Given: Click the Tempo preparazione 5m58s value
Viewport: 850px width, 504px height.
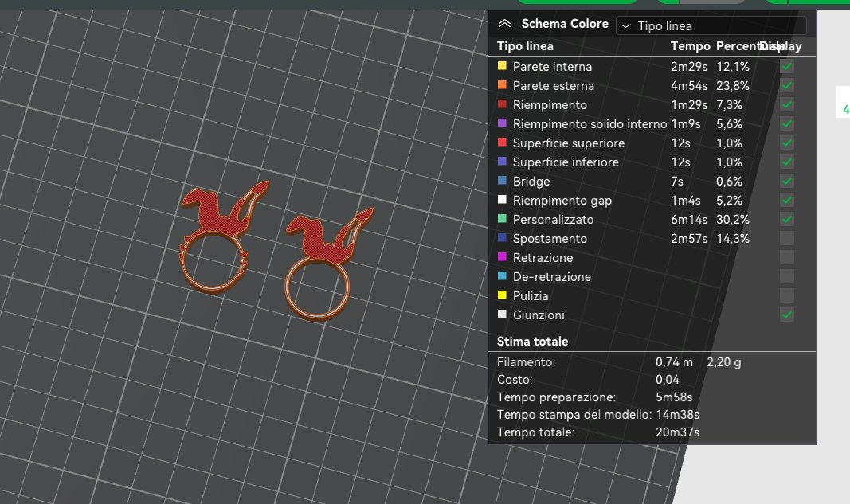Looking at the screenshot, I should click(674, 397).
